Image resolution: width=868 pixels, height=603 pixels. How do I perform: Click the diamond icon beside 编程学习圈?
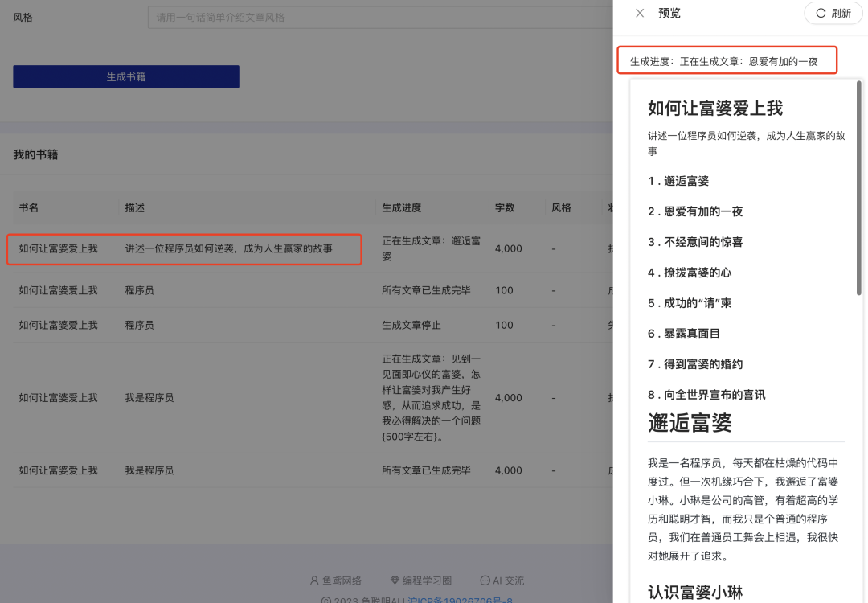point(395,580)
